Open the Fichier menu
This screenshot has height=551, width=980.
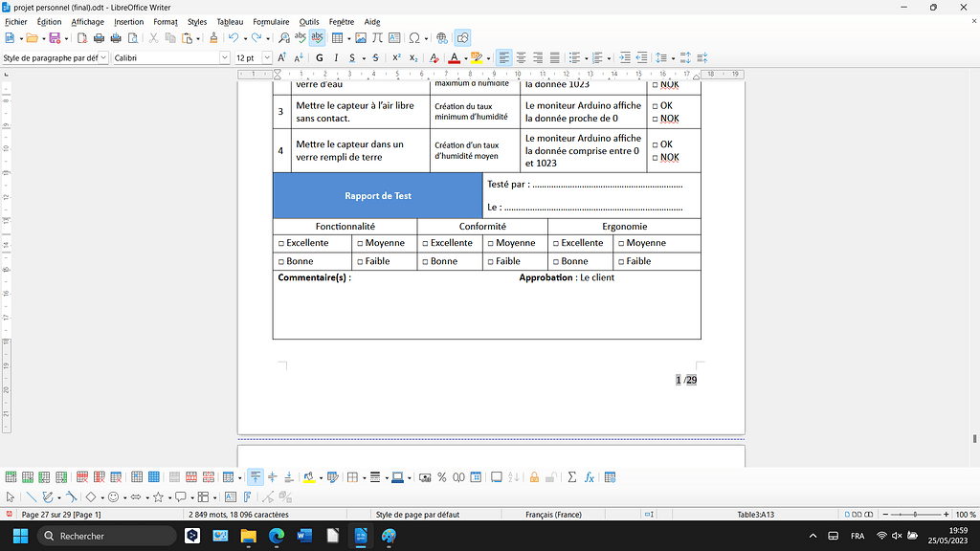click(x=15, y=22)
